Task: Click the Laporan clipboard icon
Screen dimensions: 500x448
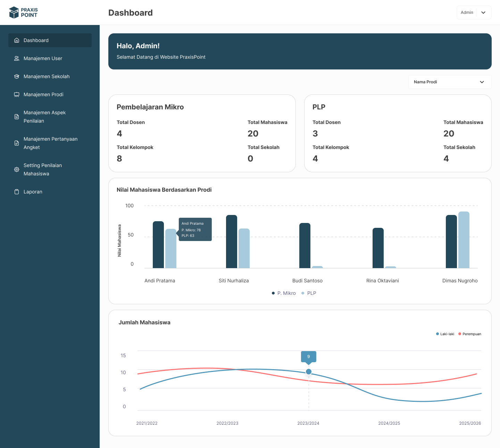Action: click(17, 192)
